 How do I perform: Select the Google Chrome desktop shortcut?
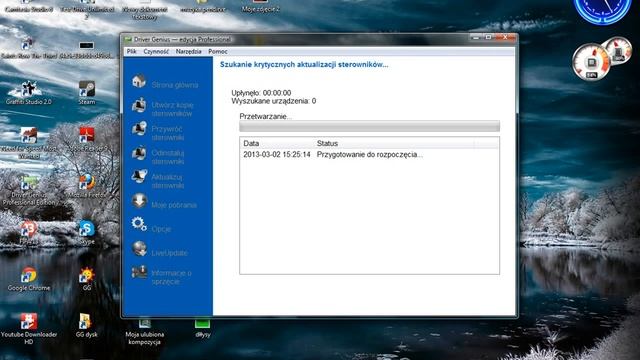tap(29, 279)
